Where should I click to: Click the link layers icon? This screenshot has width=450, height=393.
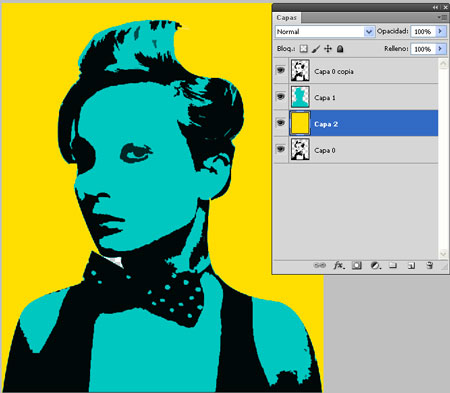(320, 265)
